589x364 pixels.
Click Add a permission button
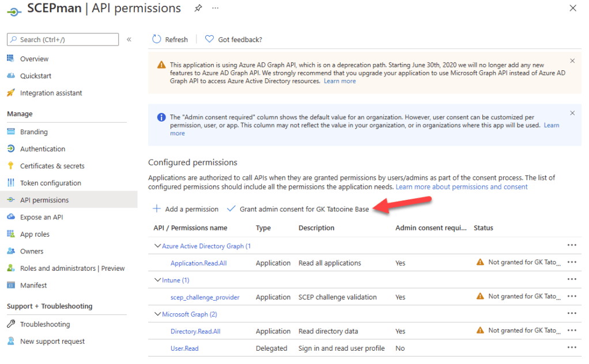click(186, 209)
